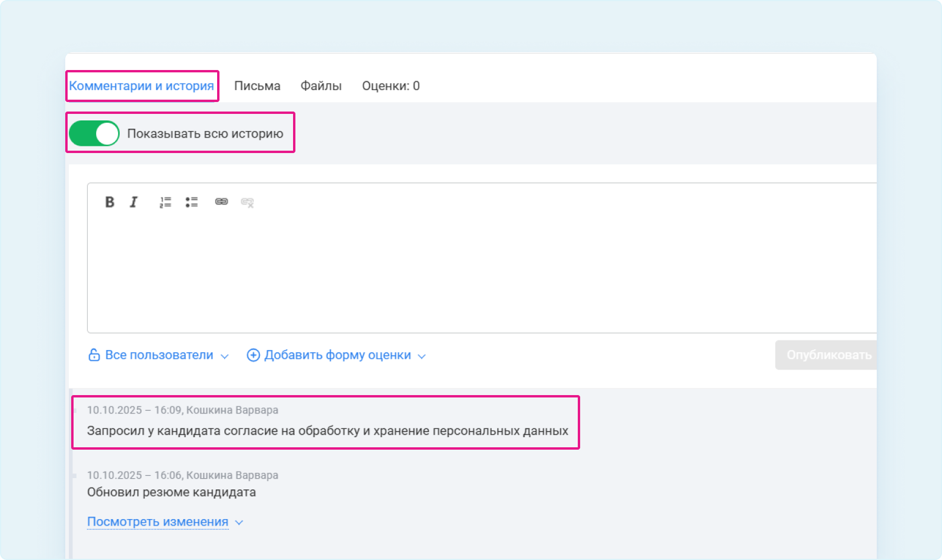Screen dimensions: 942x560
Task: Open the Посмотреть изменения link
Action: coord(158,522)
